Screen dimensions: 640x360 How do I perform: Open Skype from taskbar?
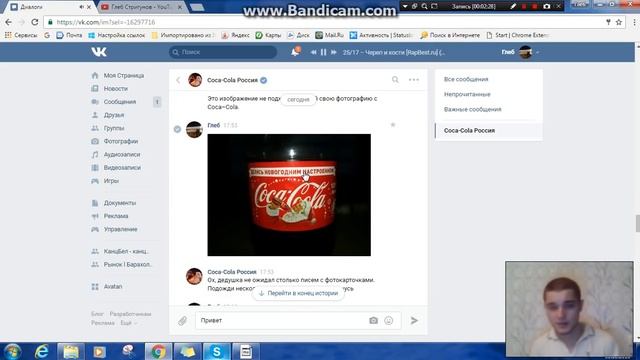pos(216,351)
